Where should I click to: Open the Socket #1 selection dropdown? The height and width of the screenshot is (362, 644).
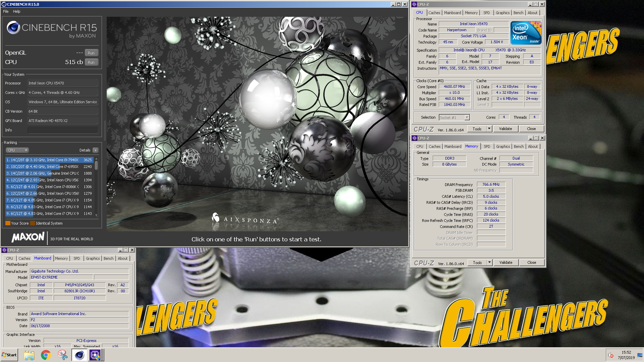click(454, 117)
